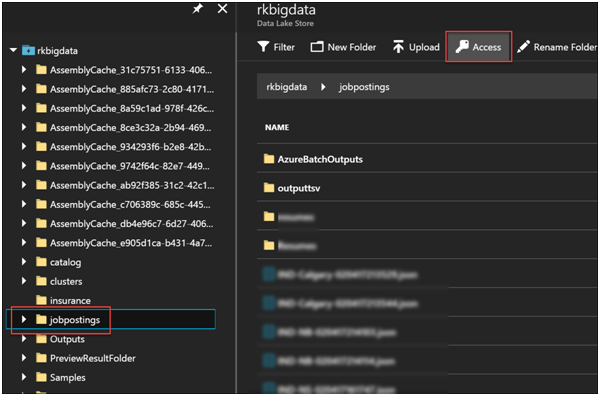Image resolution: width=600 pixels, height=396 pixels.
Task: Open the outputtsv folder in the list
Action: click(299, 188)
